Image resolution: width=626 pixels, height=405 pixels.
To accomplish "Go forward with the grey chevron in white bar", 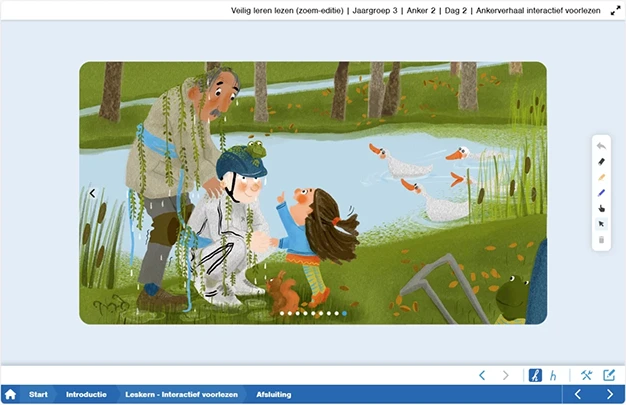I will click(505, 375).
